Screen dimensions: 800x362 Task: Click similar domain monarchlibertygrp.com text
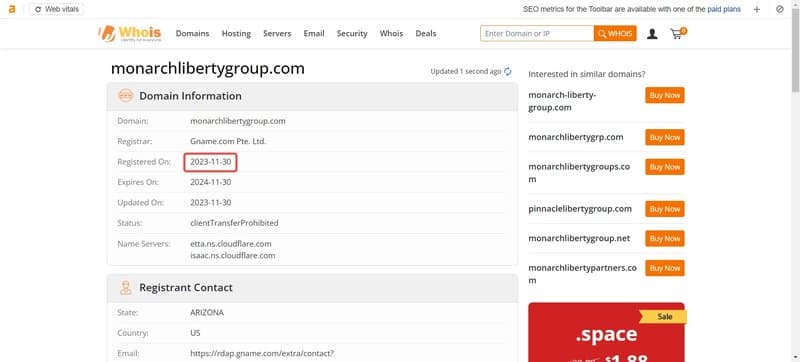click(x=576, y=137)
